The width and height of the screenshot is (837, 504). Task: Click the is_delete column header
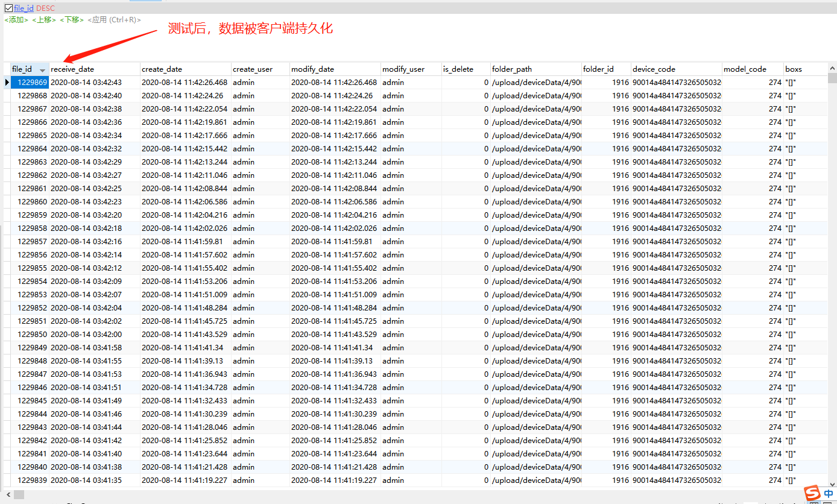(460, 68)
